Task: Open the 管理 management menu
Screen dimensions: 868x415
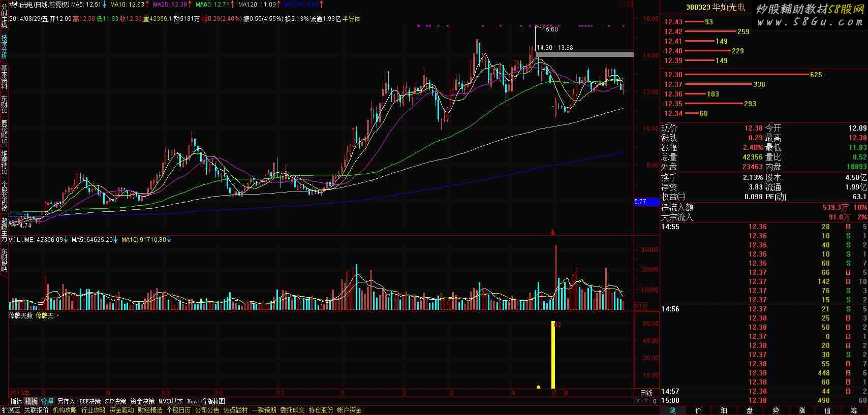Action: point(47,401)
